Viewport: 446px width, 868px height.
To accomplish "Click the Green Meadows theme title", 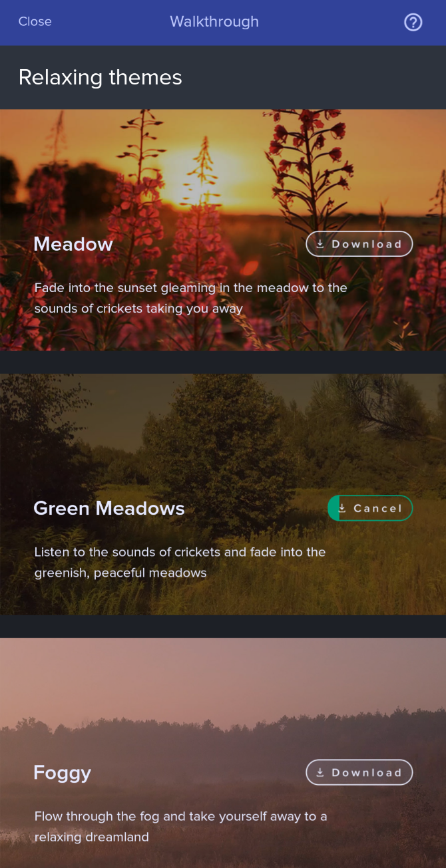I will point(109,508).
